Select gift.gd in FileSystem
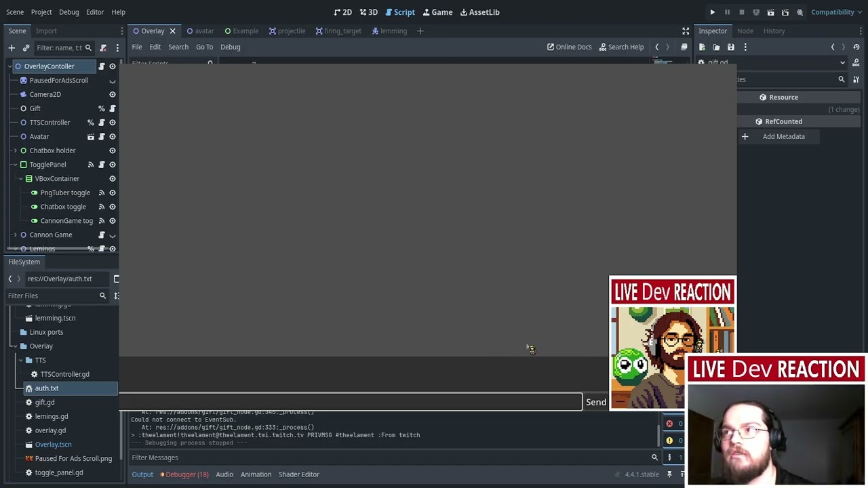 [x=45, y=403]
